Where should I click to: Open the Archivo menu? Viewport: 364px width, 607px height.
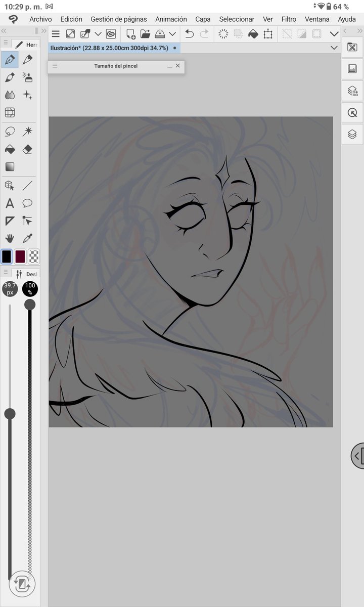tap(40, 19)
